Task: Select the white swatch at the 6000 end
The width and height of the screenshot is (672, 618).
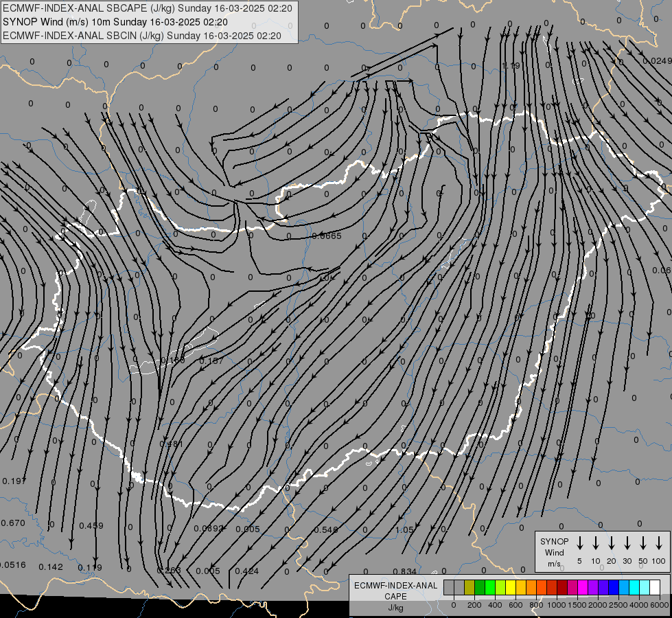Action: (654, 588)
